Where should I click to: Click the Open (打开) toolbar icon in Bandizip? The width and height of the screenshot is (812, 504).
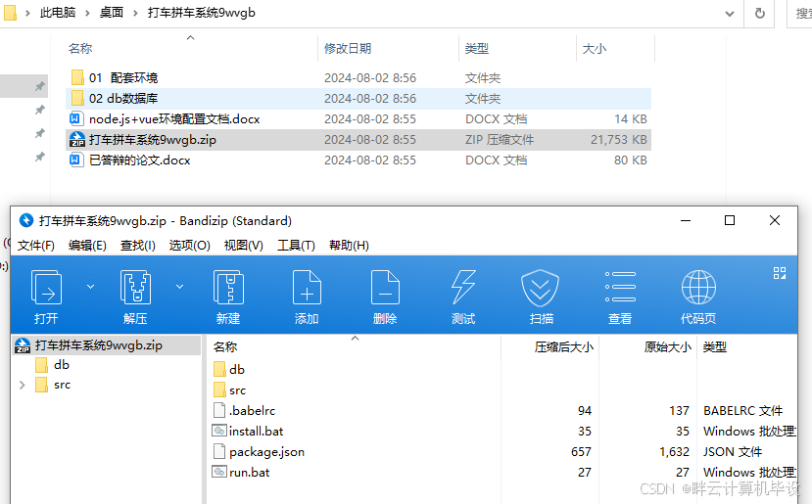pyautogui.click(x=47, y=287)
